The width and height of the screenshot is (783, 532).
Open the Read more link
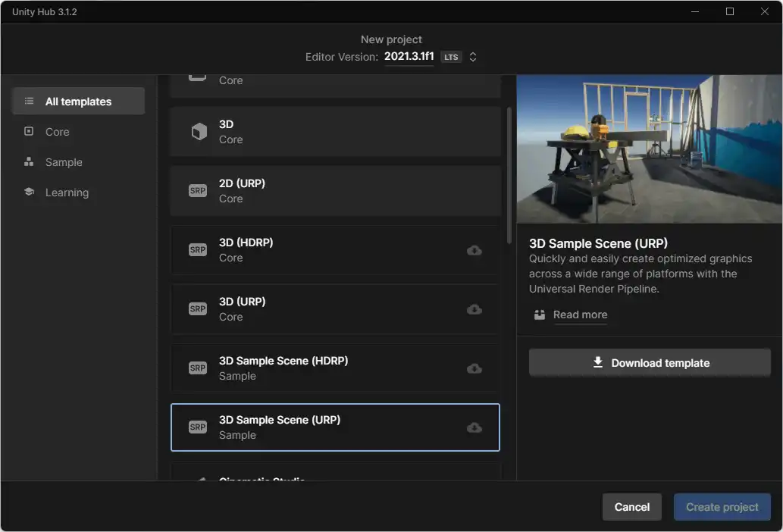581,315
